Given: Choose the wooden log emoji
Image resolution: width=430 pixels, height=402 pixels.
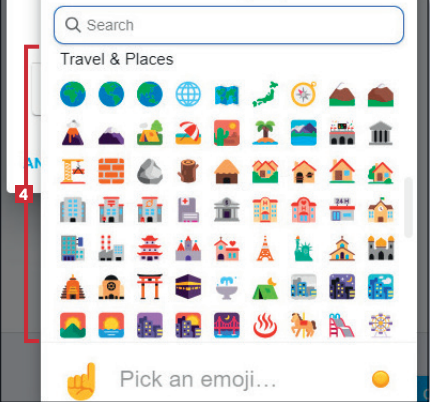Looking at the screenshot, I should [188, 171].
